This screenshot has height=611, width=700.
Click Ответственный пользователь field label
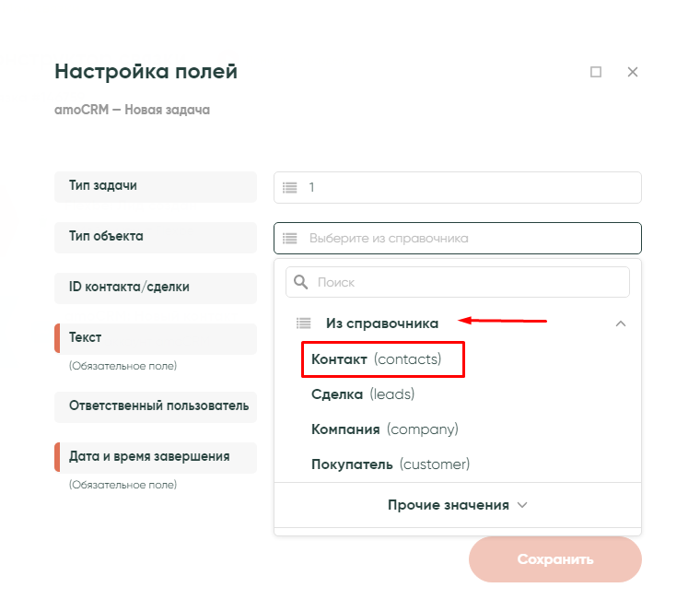tap(158, 405)
